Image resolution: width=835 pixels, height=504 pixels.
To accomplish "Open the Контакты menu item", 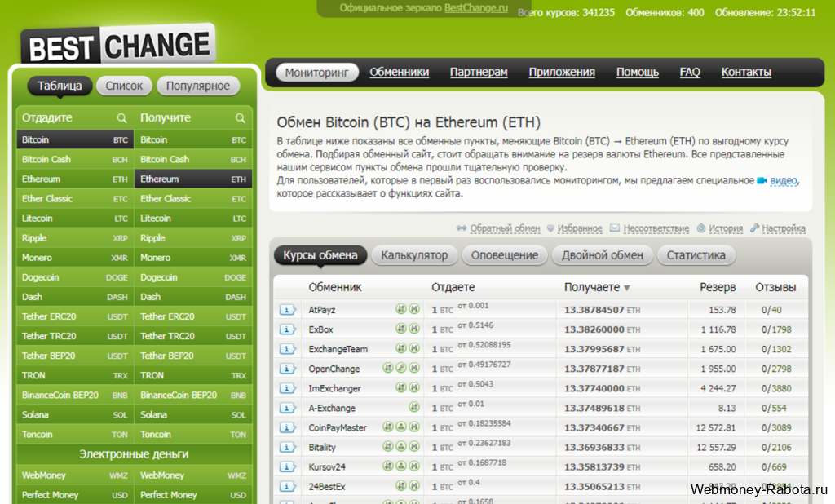I will pos(746,72).
